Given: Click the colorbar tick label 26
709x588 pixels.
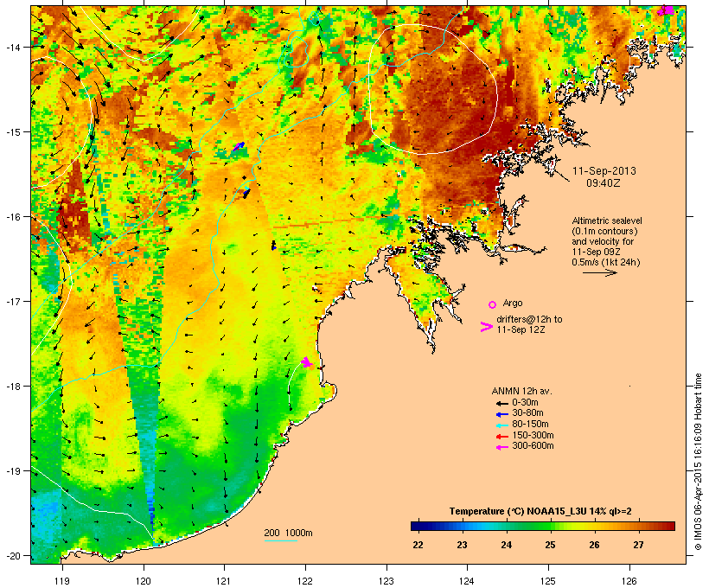Looking at the screenshot, I should click(x=594, y=545).
